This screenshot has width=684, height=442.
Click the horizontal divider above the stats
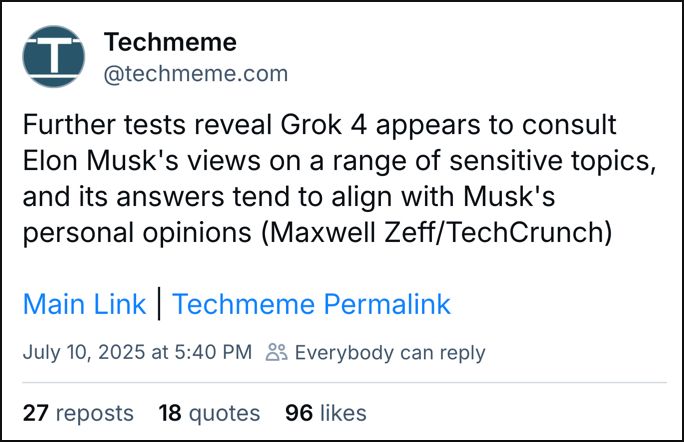[x=343, y=382]
